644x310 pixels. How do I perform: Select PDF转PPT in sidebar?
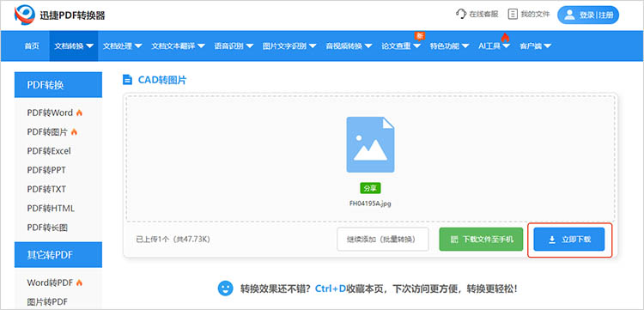46,170
